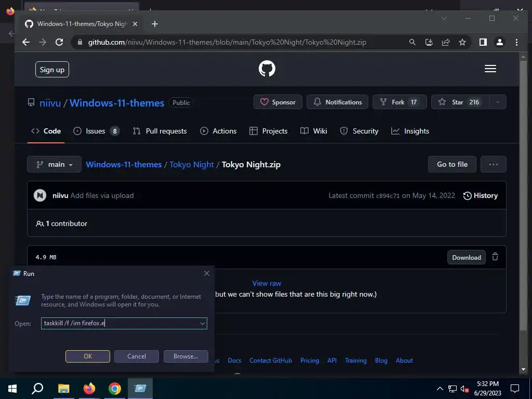Open the hamburger navigation menu
The height and width of the screenshot is (399, 532).
[490, 69]
